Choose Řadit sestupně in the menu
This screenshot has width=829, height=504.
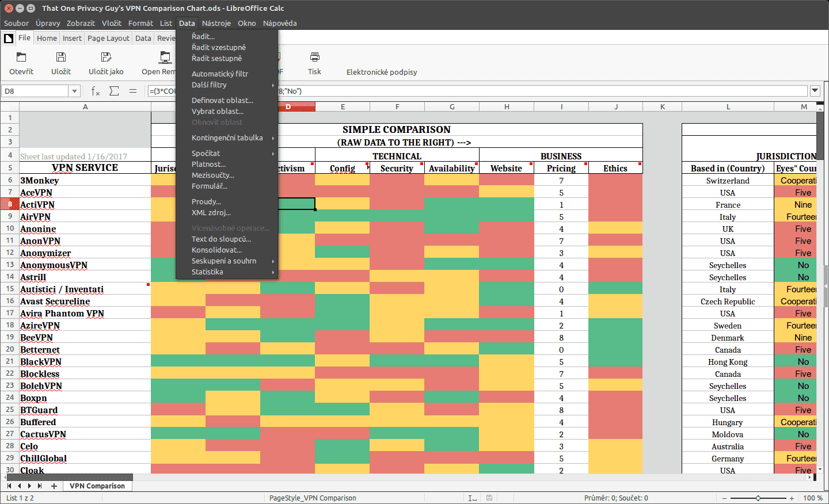pos(227,59)
